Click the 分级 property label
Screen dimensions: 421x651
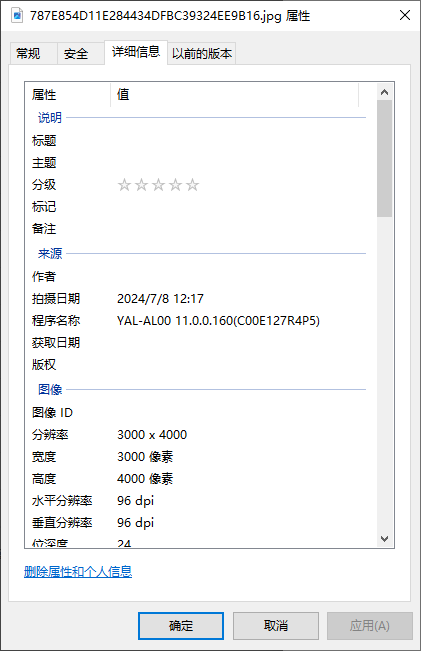(44, 185)
